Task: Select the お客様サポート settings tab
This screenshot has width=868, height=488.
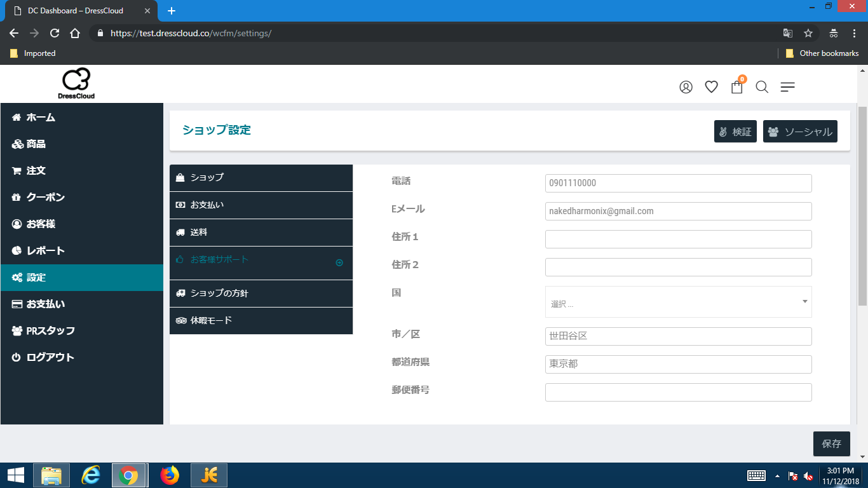Action: pos(261,263)
